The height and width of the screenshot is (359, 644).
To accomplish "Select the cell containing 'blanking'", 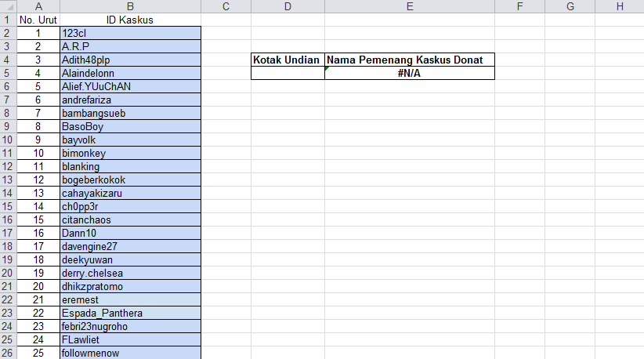I will click(130, 167).
